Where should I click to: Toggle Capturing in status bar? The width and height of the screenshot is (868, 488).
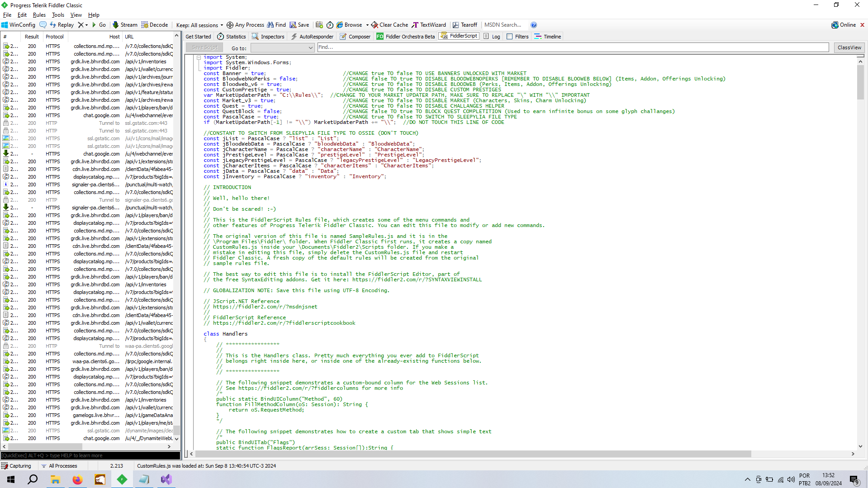16,466
